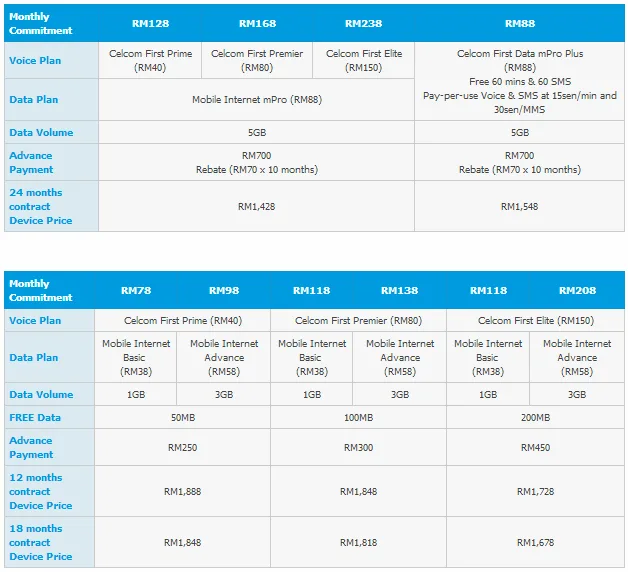Image resolution: width=628 pixels, height=572 pixels.
Task: Click the RM450 advance payment cell
Action: (x=535, y=447)
